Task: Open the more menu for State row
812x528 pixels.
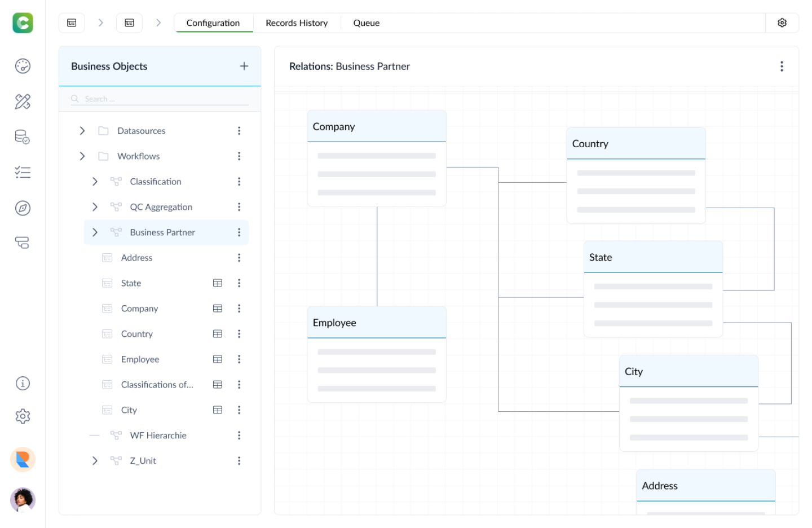Action: (x=239, y=283)
